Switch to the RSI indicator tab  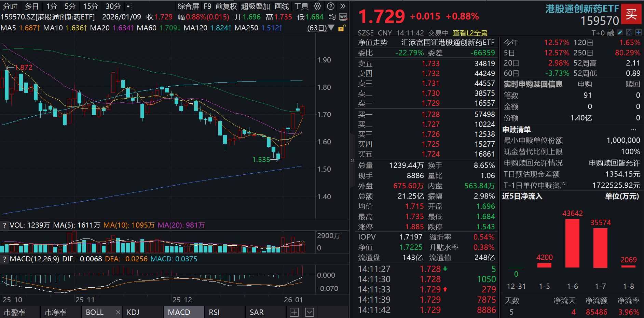point(214,312)
